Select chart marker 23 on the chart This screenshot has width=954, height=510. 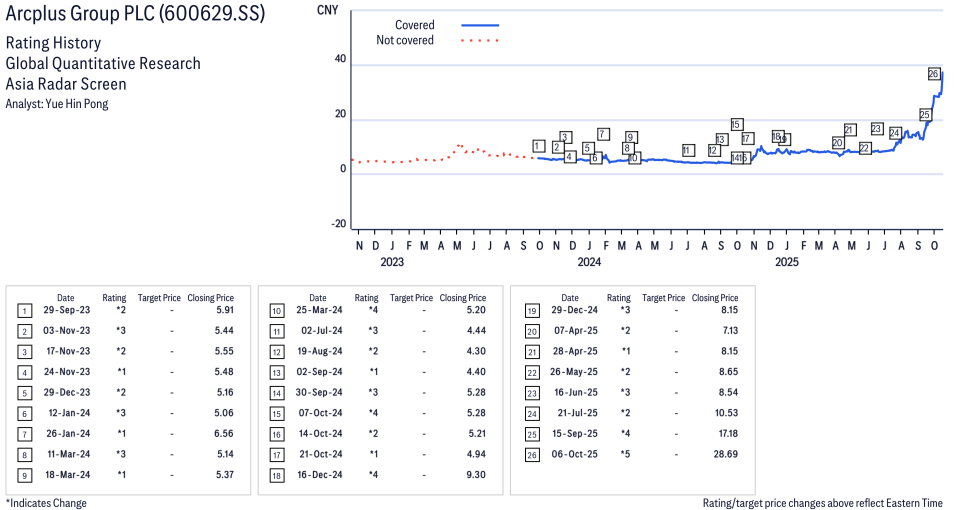(x=876, y=129)
